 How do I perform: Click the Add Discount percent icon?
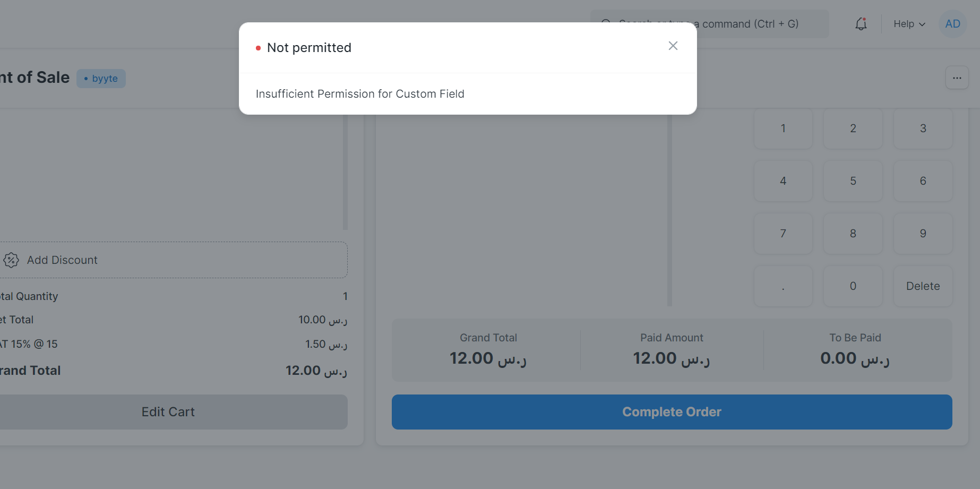pyautogui.click(x=11, y=260)
